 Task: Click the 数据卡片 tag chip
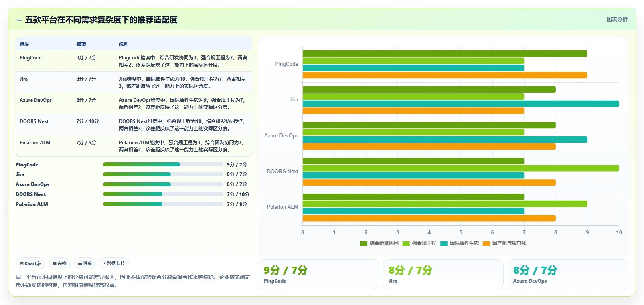(114, 263)
